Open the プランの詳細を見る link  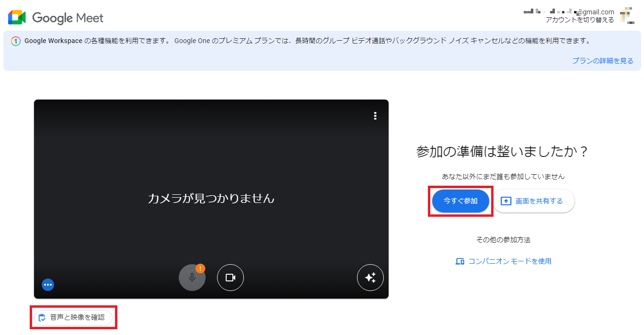pos(602,61)
